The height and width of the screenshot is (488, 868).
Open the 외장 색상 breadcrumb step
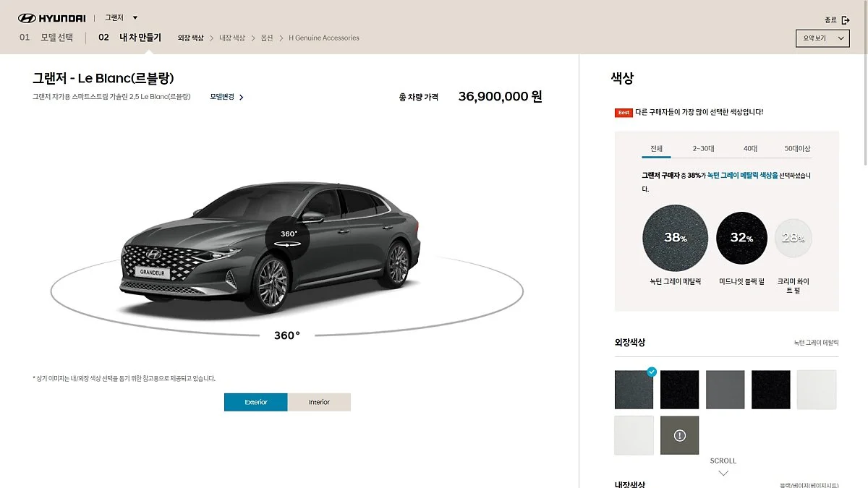point(191,38)
